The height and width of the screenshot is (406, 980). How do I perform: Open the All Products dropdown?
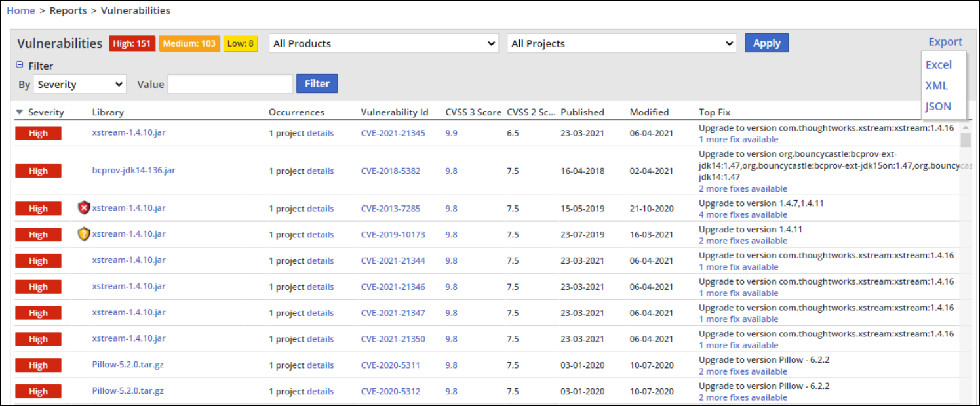[384, 44]
